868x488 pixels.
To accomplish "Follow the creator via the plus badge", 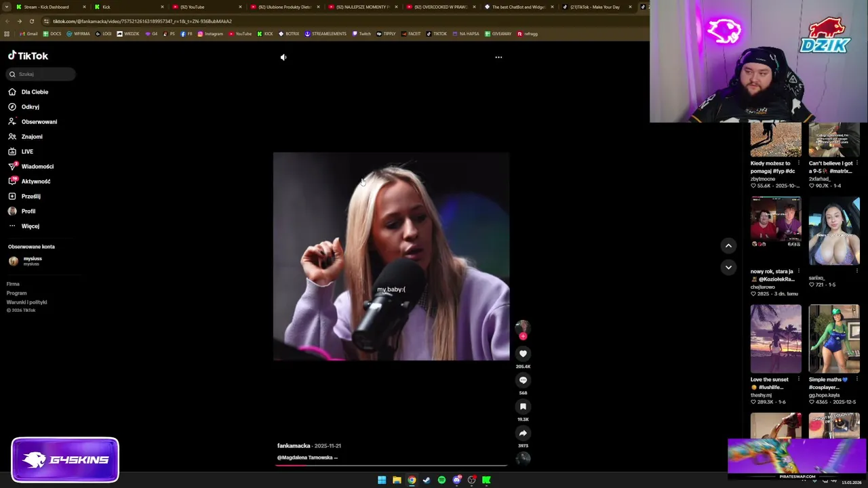I will coord(523,336).
